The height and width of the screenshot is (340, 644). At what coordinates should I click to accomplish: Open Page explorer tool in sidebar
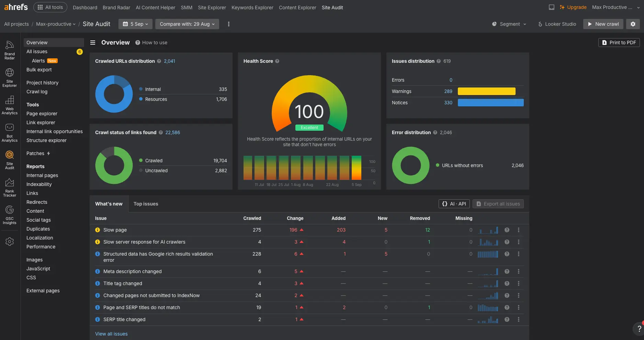[42, 114]
